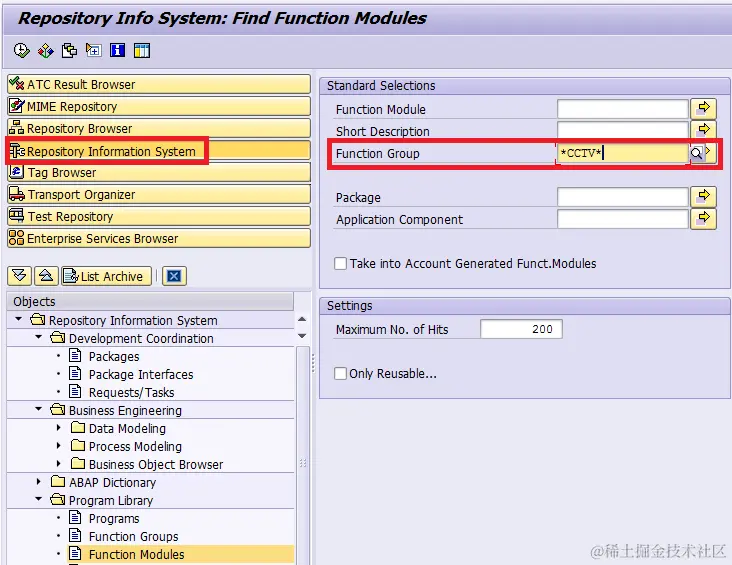This screenshot has width=732, height=565.
Task: Click the Get Variant colored-diamonds icon
Action: 45,50
